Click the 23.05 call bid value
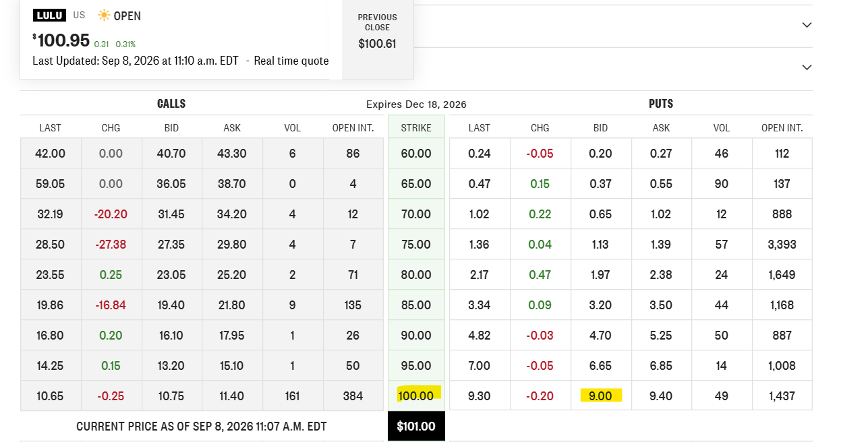Viewport: 868px width, 442px height. pyautogui.click(x=171, y=275)
